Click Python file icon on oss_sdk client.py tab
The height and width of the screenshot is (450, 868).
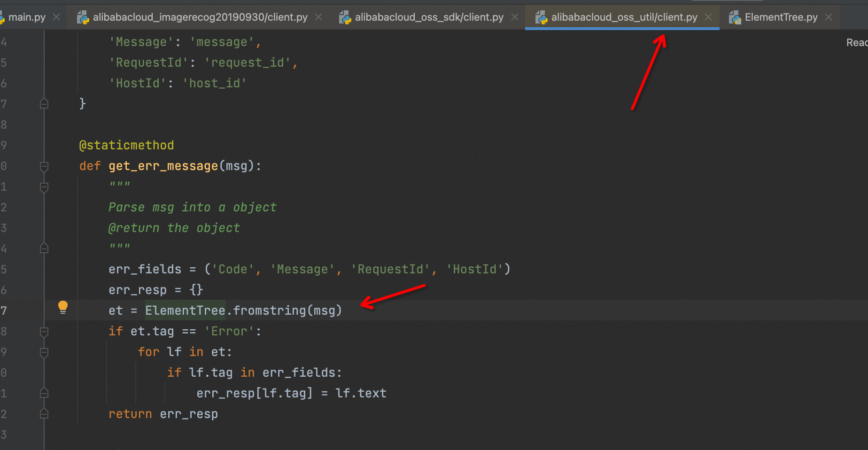(x=345, y=18)
